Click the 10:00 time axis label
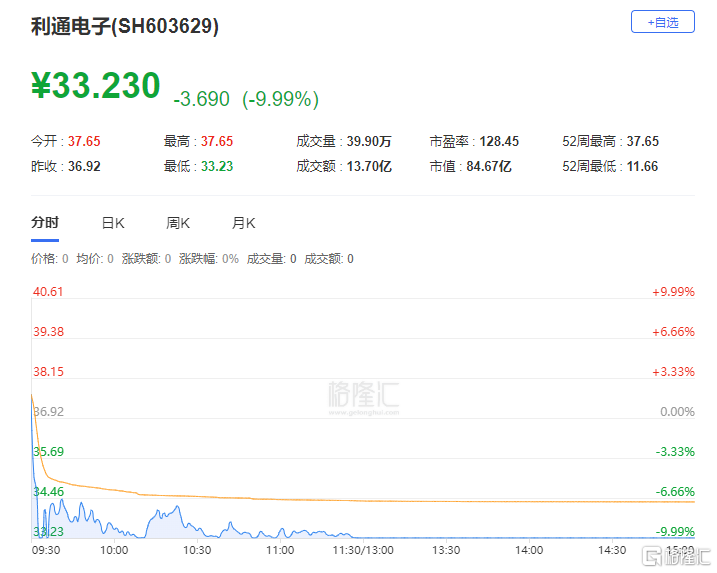This screenshot has height=573, width=717. pos(114,550)
